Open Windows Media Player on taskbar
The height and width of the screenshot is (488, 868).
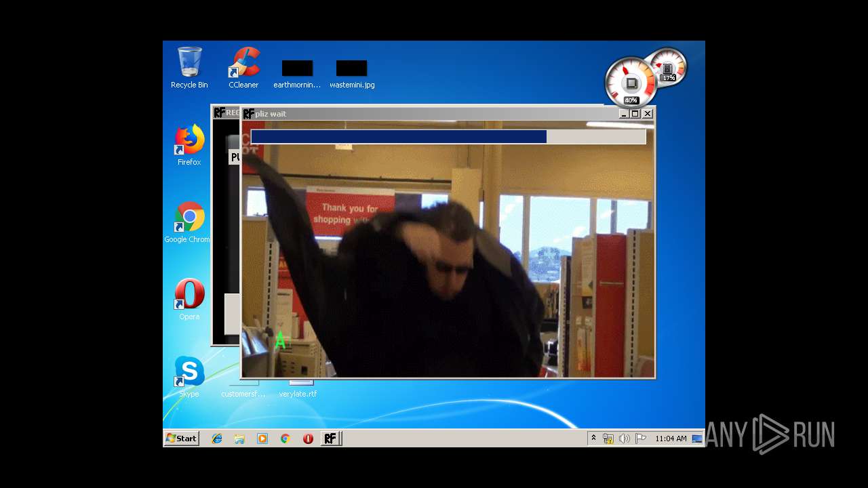262,439
